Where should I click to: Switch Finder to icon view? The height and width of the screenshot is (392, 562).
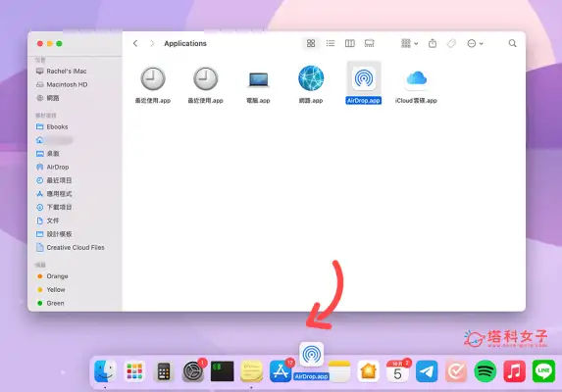(x=311, y=43)
